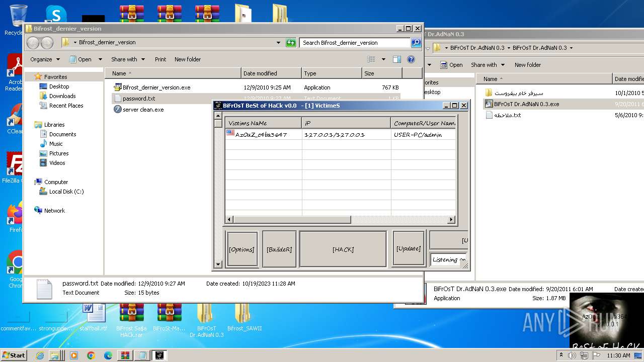Click New folder in Dr.AdNaN window toolbar
This screenshot has width=644, height=362.
528,65
